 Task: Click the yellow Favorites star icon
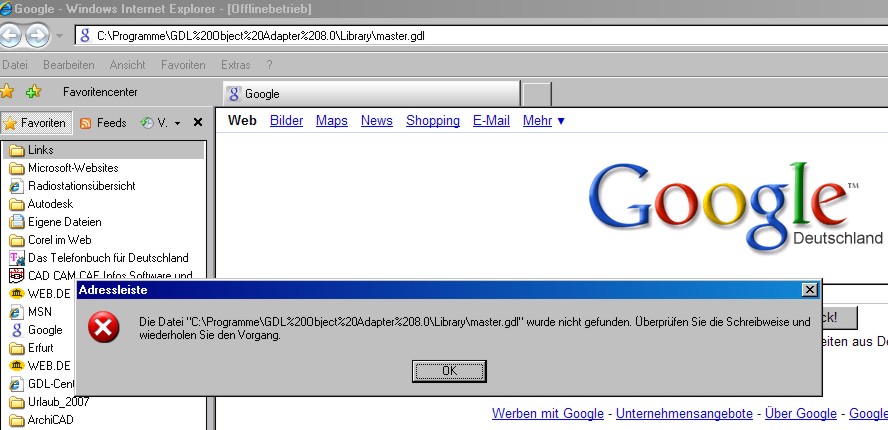coord(7,91)
